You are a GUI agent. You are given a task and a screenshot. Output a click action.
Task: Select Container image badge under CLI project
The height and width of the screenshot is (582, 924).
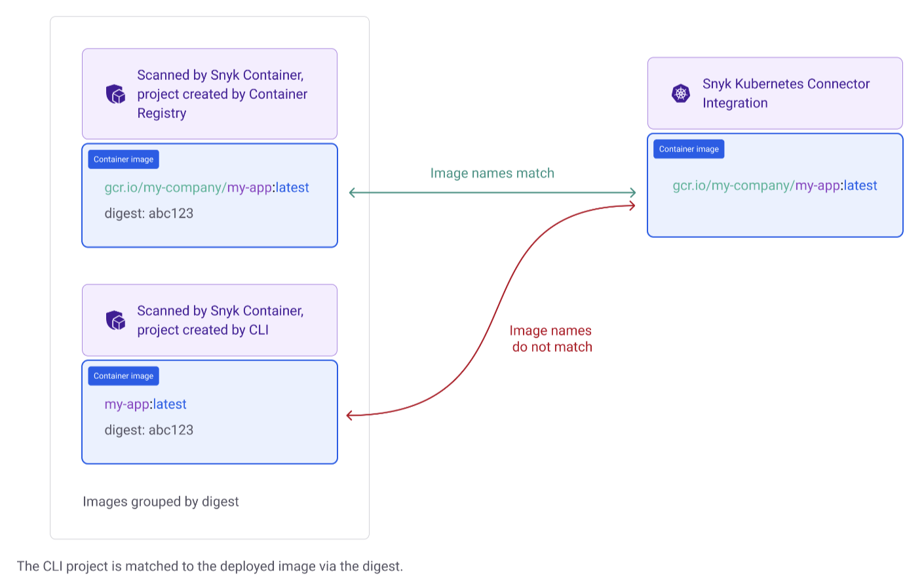point(123,376)
